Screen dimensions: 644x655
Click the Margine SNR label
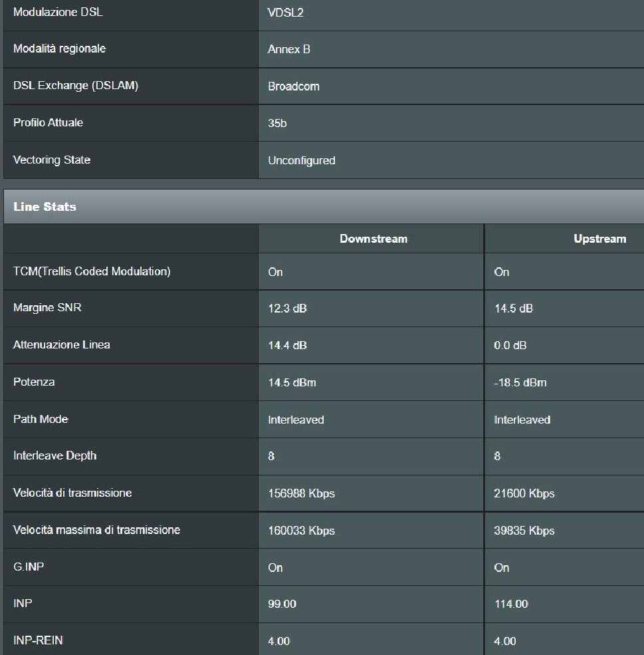(47, 307)
